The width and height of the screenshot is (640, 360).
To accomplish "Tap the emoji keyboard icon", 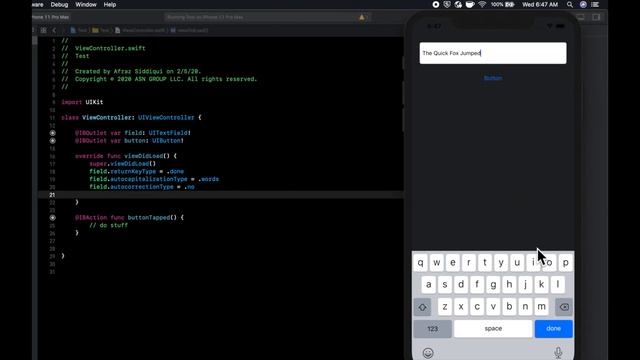I will 428,353.
